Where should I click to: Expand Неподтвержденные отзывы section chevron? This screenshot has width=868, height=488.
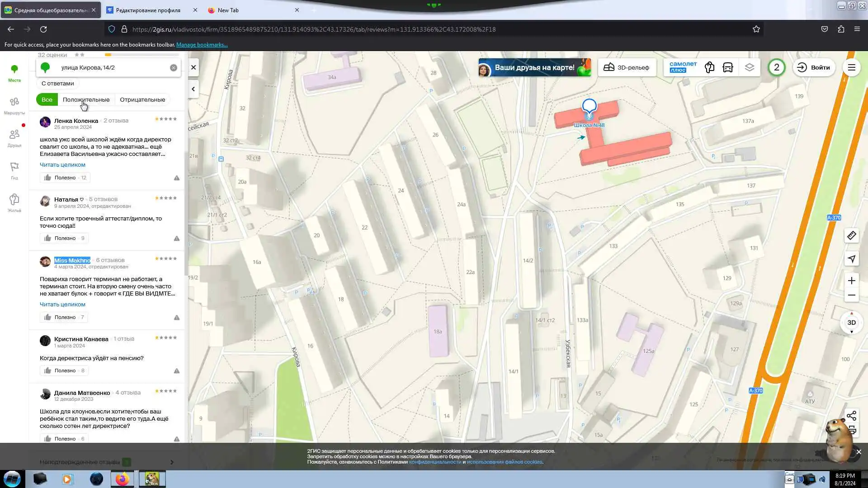click(172, 462)
